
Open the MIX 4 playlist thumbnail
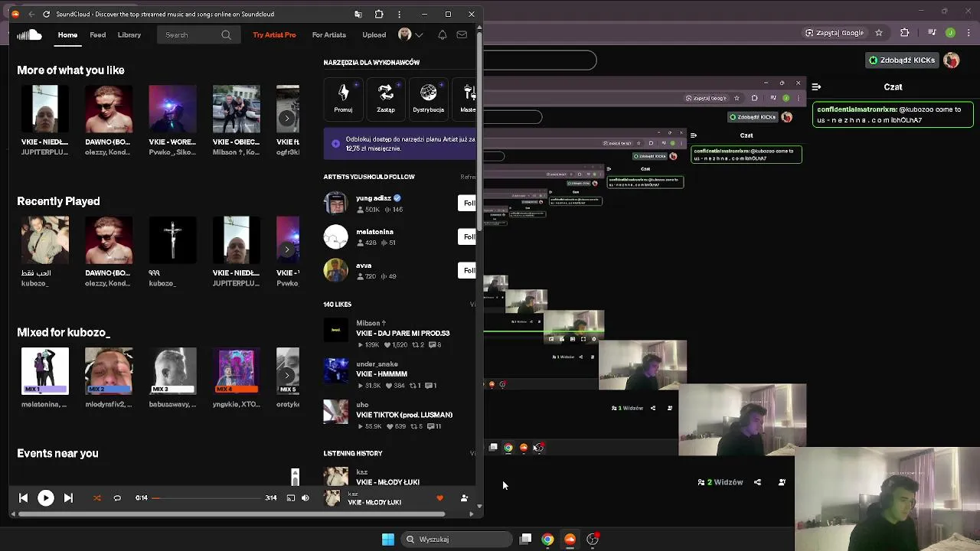tap(237, 371)
